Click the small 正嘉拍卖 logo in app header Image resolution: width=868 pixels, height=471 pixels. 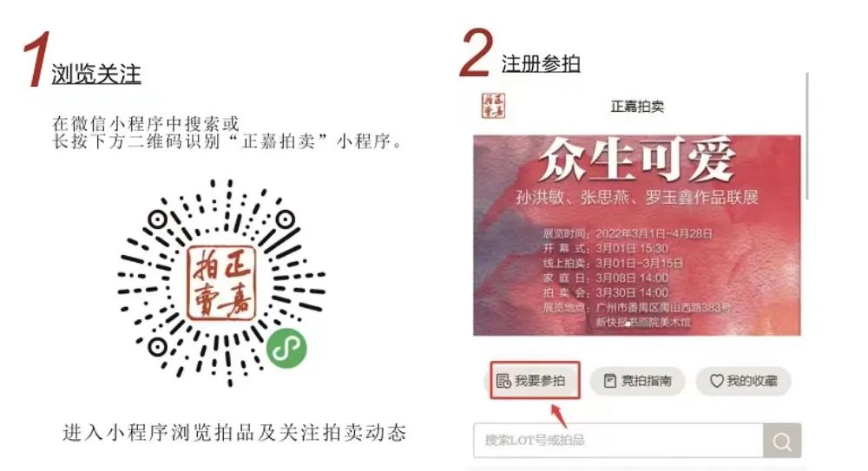click(x=493, y=106)
